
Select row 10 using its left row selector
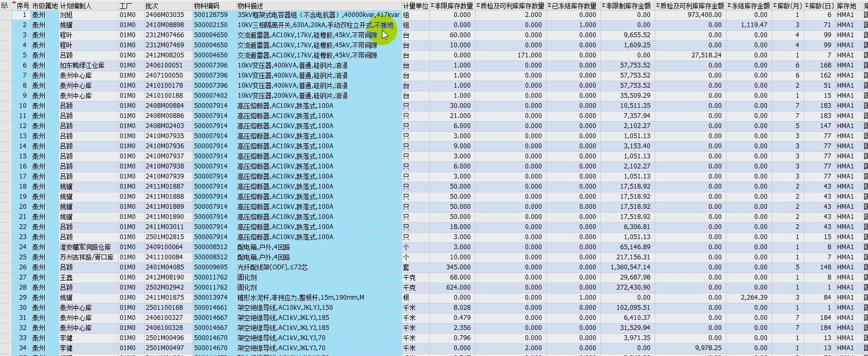click(5, 106)
